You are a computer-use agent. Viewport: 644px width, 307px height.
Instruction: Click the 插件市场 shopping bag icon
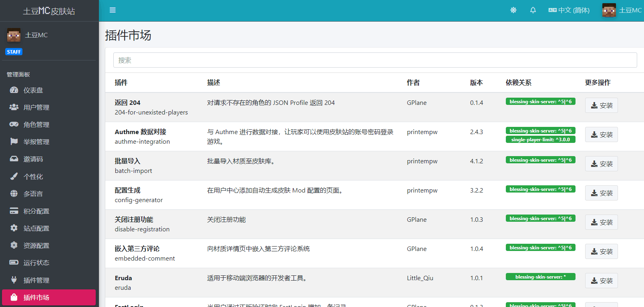point(14,297)
